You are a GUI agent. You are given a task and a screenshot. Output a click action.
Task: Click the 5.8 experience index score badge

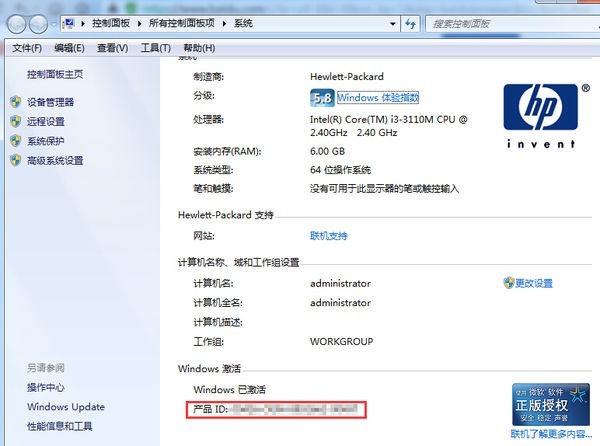coord(322,98)
